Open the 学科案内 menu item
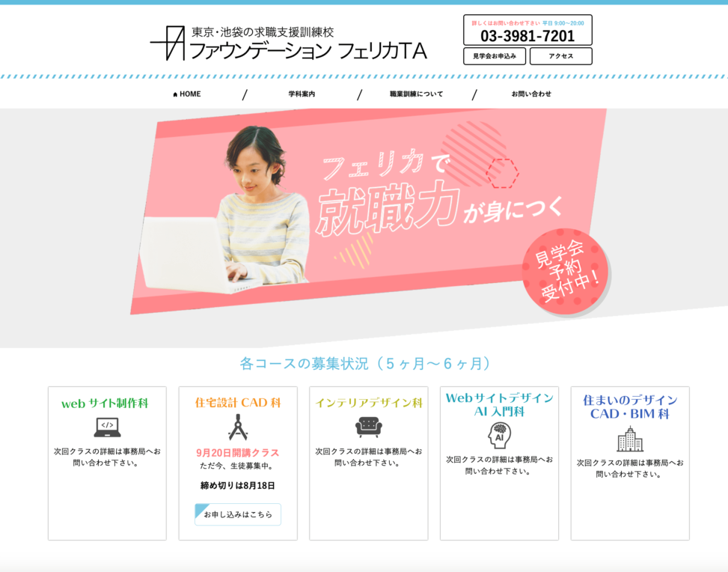The height and width of the screenshot is (572, 728). point(302,94)
